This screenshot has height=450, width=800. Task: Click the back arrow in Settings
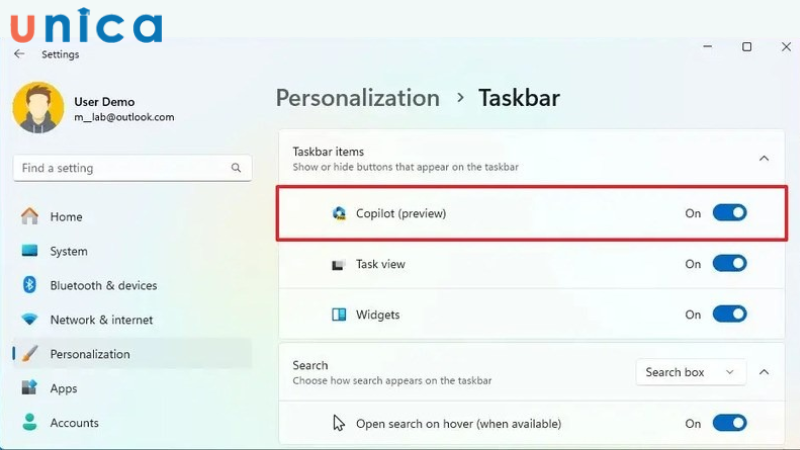19,54
